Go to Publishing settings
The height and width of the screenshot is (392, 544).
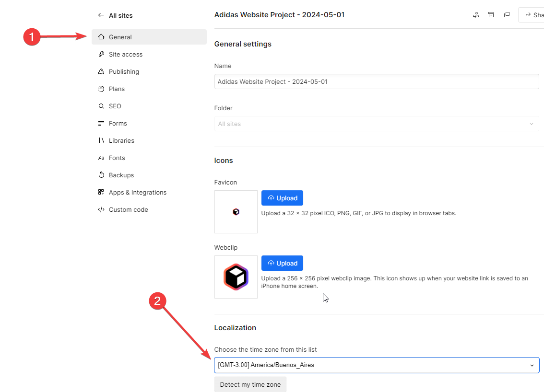point(149,71)
